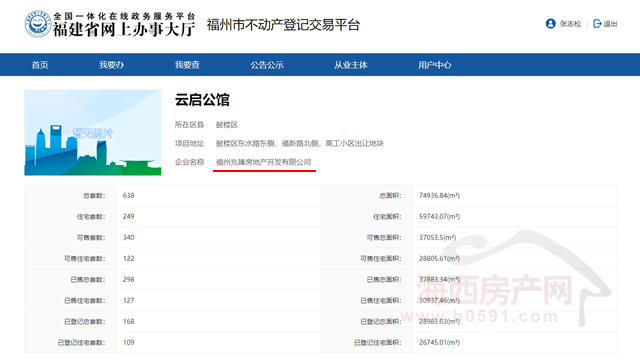The image size is (640, 362).
Task: Select the sold residential units value 127
Action: tap(129, 300)
